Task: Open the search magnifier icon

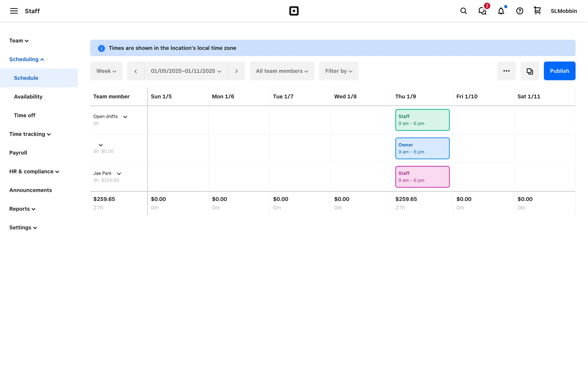Action: [x=463, y=11]
